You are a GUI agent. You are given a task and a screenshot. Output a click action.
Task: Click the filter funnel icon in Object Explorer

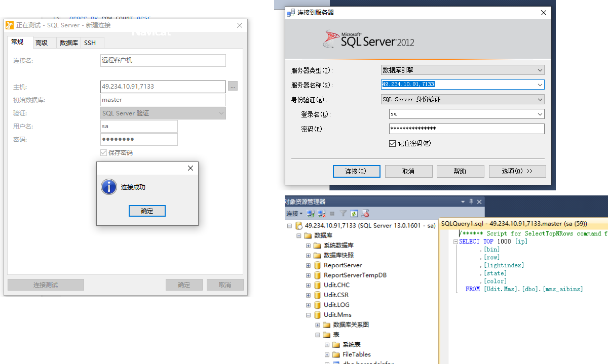(x=343, y=214)
